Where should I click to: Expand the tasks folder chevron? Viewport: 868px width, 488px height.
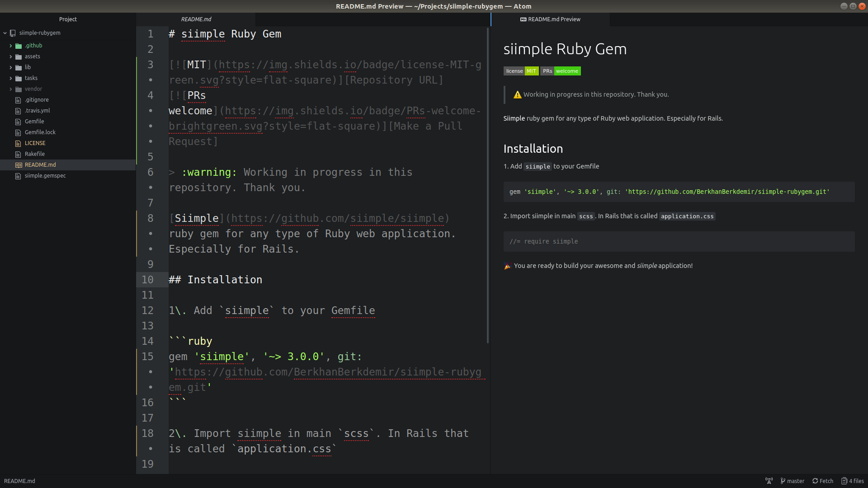11,78
